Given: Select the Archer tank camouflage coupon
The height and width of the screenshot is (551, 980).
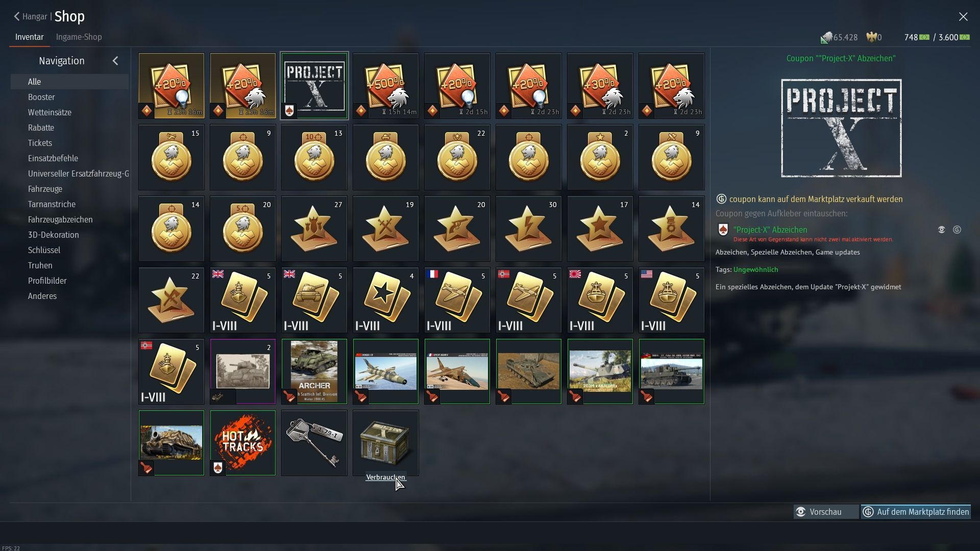Looking at the screenshot, I should point(314,371).
